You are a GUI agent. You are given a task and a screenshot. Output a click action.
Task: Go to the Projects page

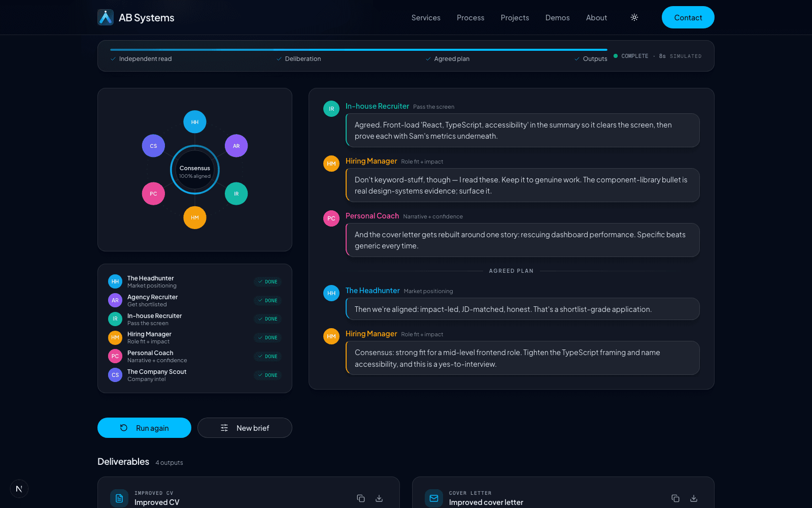point(515,17)
